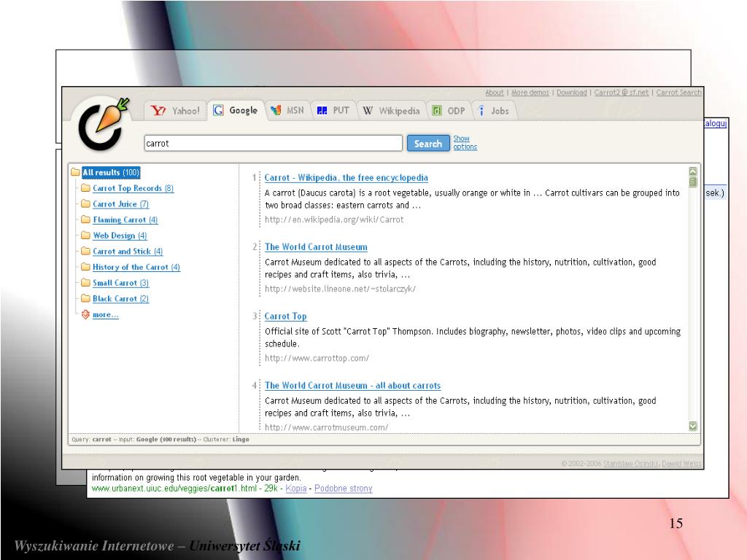Click the Google G icon
The image size is (747, 560).
coord(218,111)
